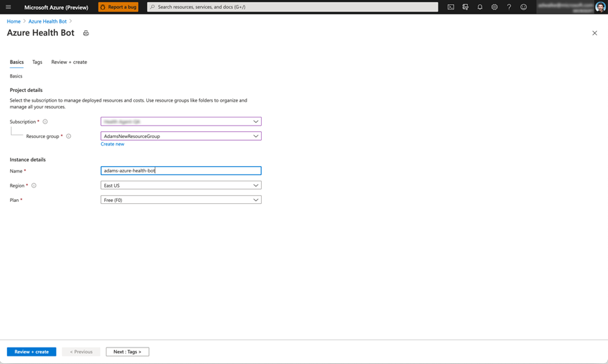Select the Basics tab
608x364 pixels.
point(16,62)
